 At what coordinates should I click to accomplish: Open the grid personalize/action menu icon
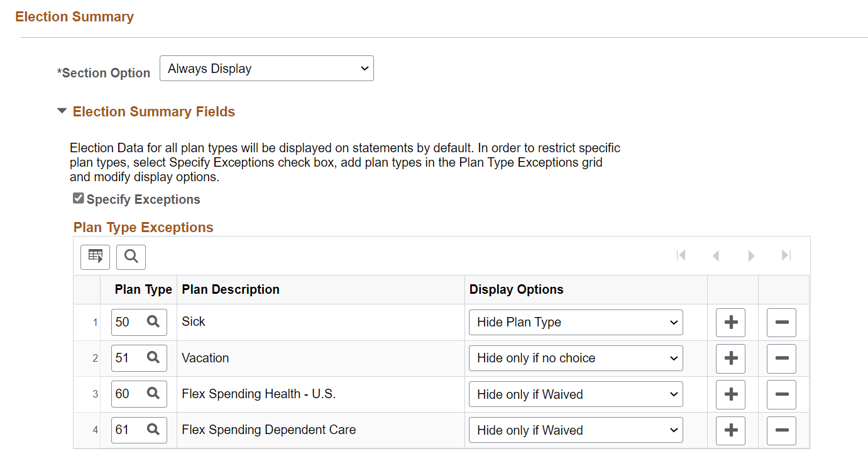coord(96,257)
